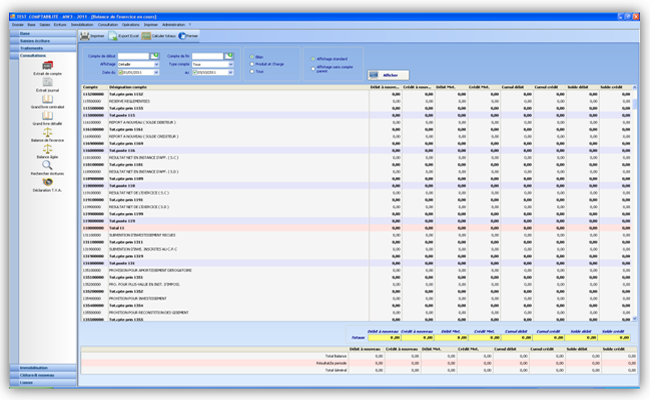Open Rechercher écritures magnifier icon

pyautogui.click(x=47, y=165)
